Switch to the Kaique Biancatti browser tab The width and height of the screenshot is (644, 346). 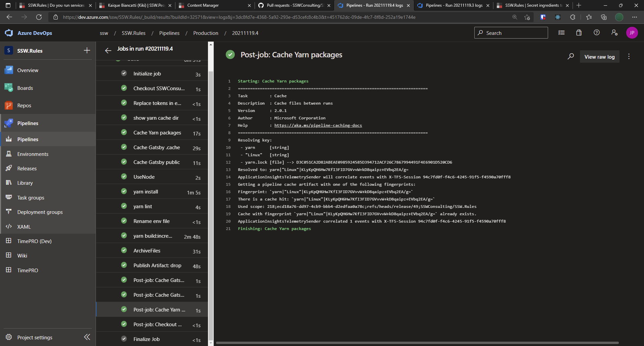135,5
